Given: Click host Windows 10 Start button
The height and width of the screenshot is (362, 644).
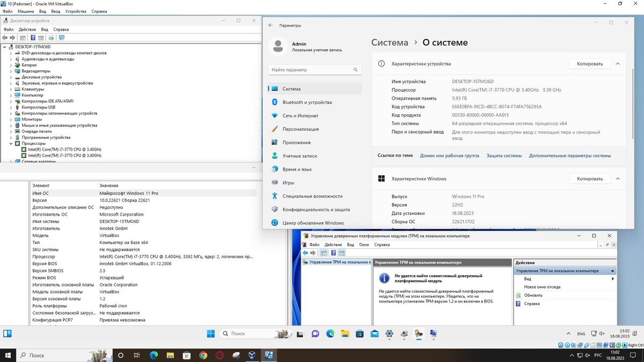Looking at the screenshot, I should (x=8, y=355).
